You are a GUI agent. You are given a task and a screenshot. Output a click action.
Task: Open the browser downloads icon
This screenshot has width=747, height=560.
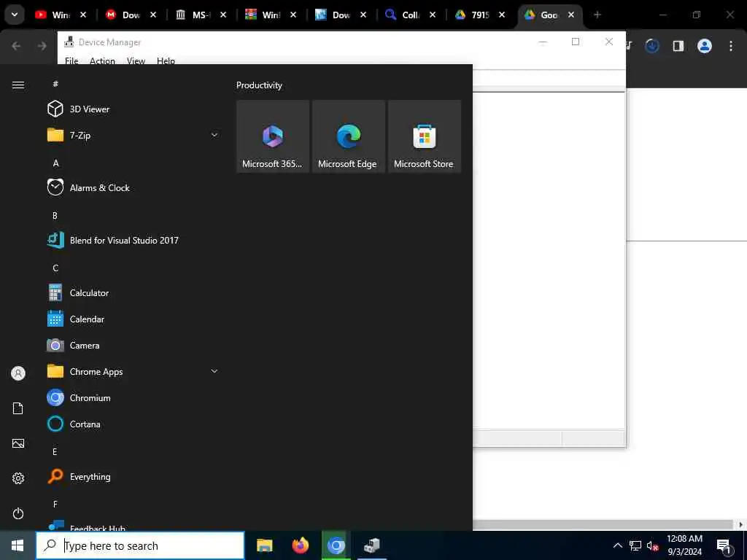pos(652,46)
